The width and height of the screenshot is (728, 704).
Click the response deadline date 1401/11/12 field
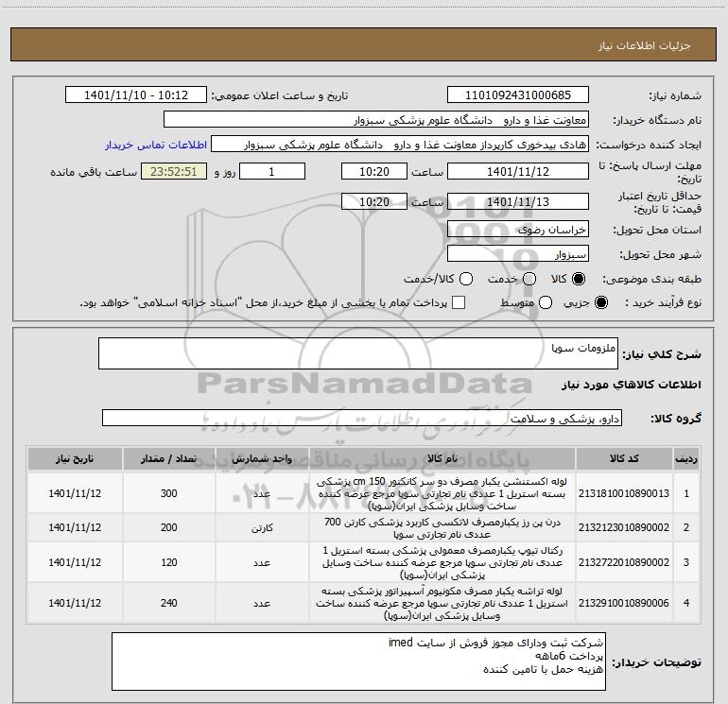tap(518, 171)
